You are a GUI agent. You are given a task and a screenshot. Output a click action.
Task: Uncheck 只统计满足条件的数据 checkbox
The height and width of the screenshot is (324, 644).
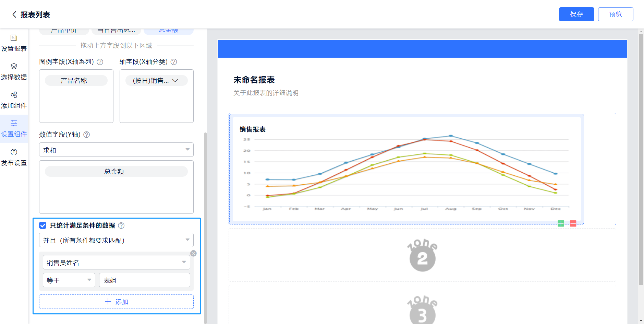pos(43,225)
